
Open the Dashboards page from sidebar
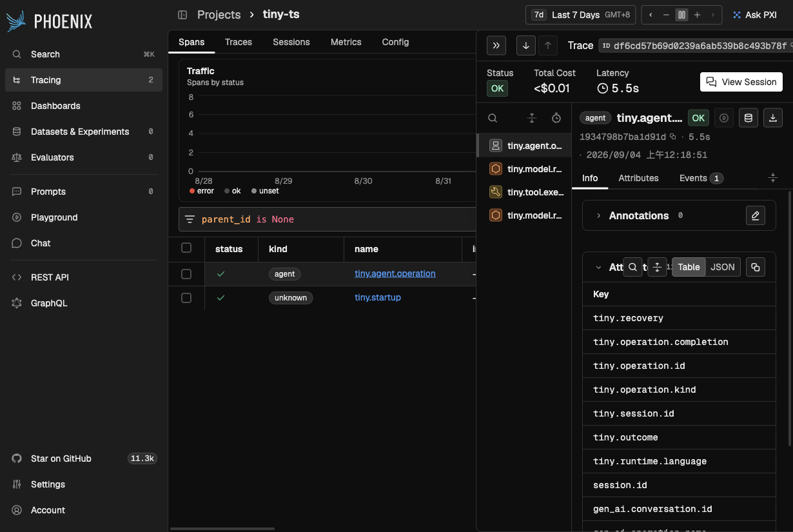point(84,106)
